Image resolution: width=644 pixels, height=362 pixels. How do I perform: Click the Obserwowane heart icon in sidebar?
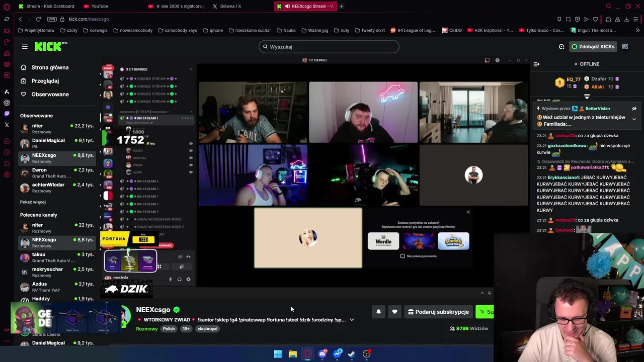[23, 94]
